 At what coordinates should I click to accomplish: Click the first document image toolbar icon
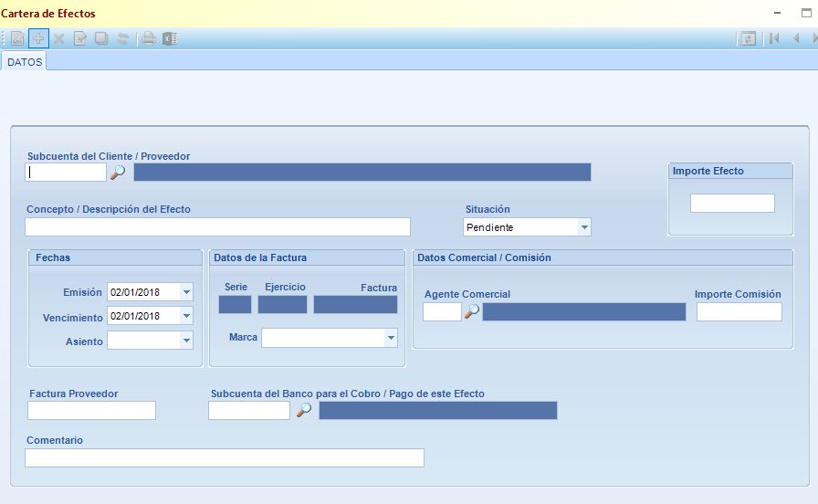[x=17, y=38]
